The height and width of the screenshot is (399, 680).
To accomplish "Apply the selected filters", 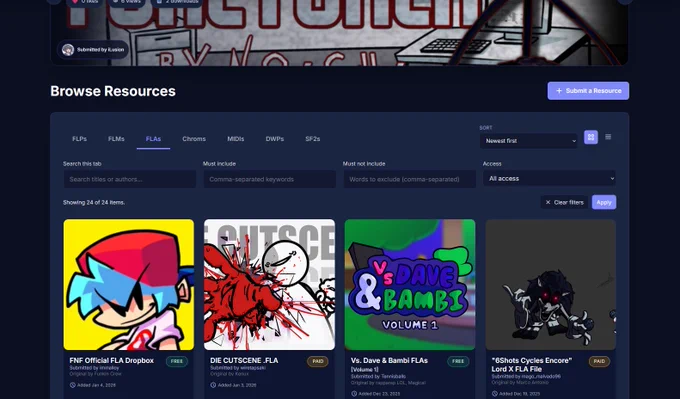I will tap(604, 202).
